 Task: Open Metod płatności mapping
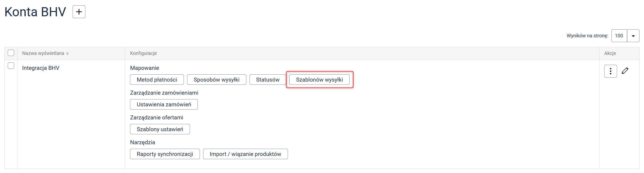coord(157,80)
